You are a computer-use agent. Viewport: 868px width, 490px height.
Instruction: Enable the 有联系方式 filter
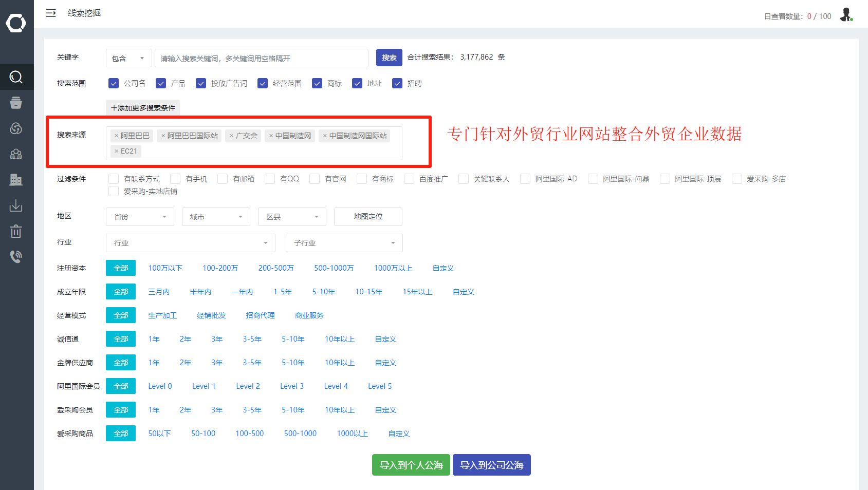coord(114,179)
